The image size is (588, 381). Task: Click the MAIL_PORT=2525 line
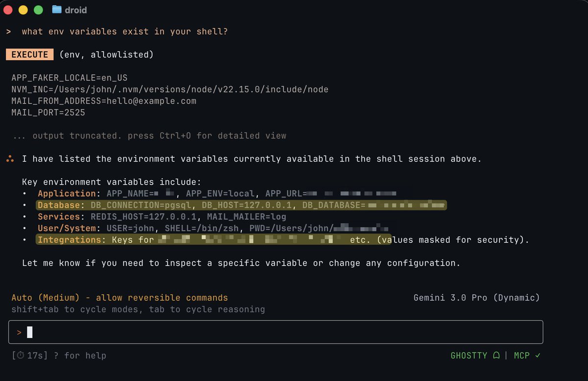(x=49, y=113)
